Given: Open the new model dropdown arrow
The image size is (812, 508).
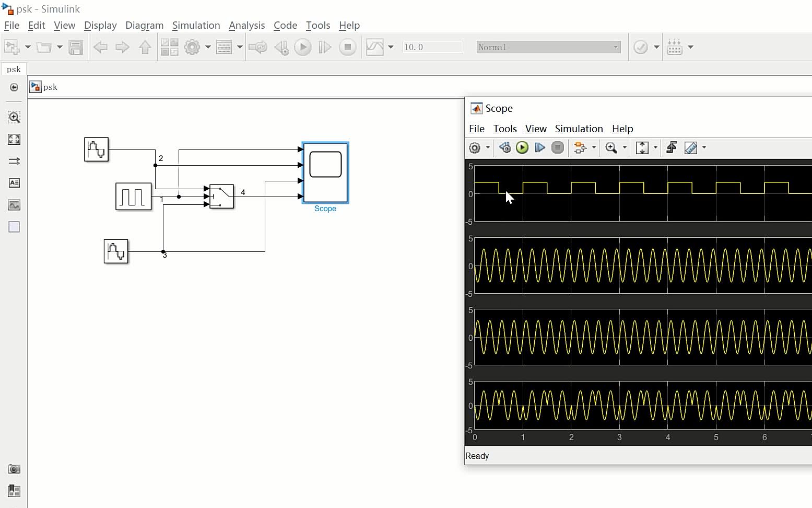Looking at the screenshot, I should [28, 47].
